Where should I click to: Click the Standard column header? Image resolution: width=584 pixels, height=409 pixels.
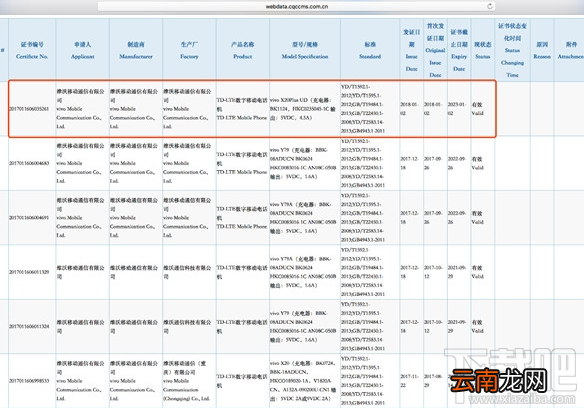370,50
